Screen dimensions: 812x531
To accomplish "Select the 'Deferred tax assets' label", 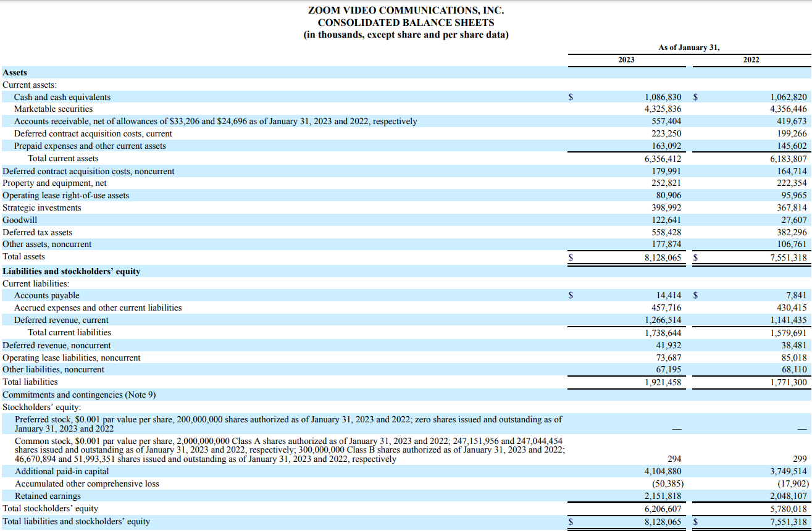I will point(38,232).
